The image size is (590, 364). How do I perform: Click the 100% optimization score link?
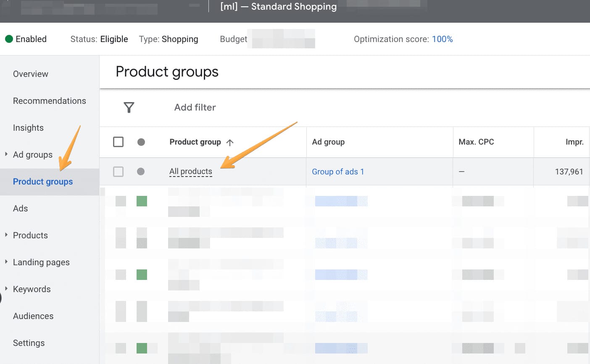[442, 39]
